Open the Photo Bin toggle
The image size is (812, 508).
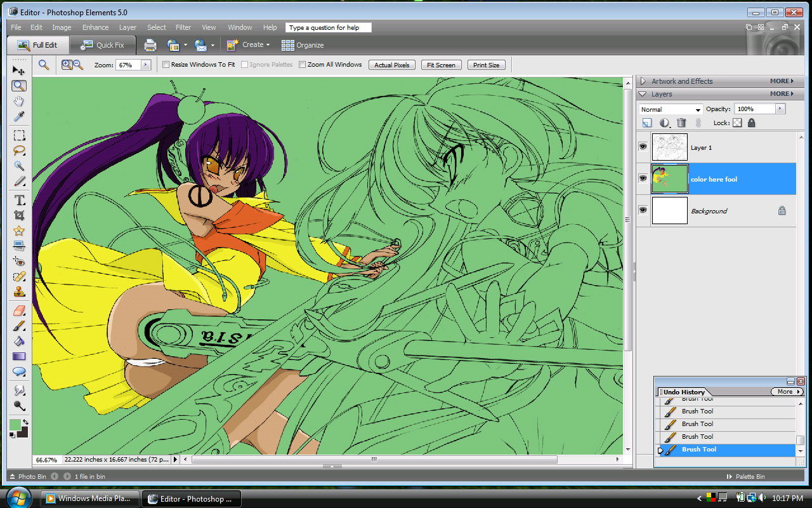pos(29,476)
